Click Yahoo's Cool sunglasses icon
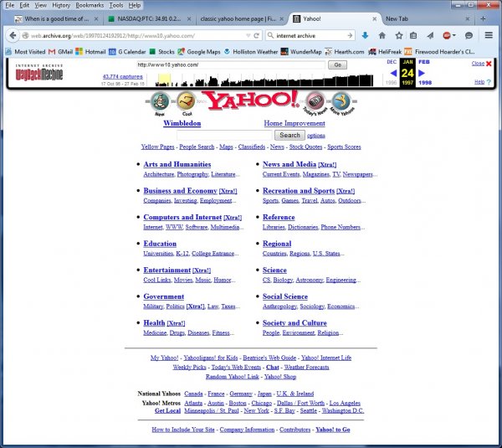 click(x=186, y=101)
